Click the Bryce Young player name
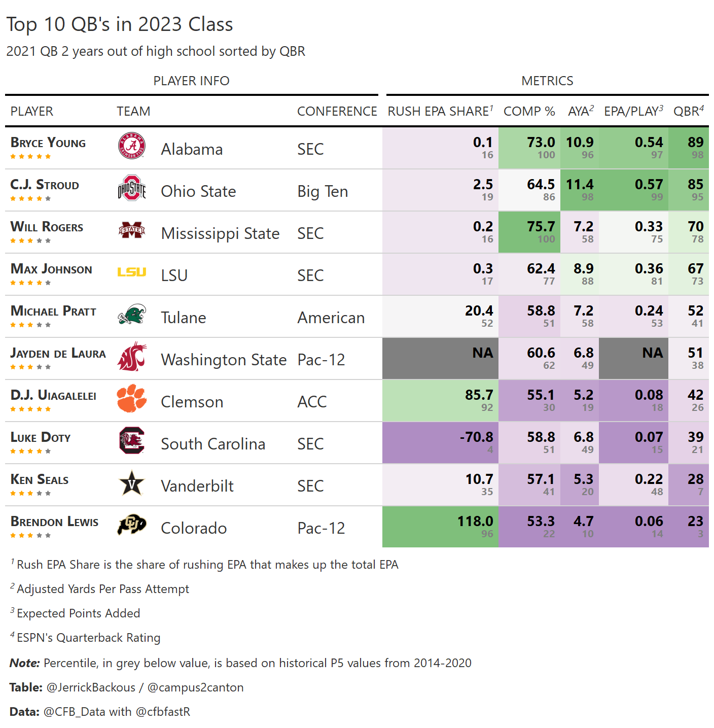This screenshot has height=728, width=714. click(48, 143)
